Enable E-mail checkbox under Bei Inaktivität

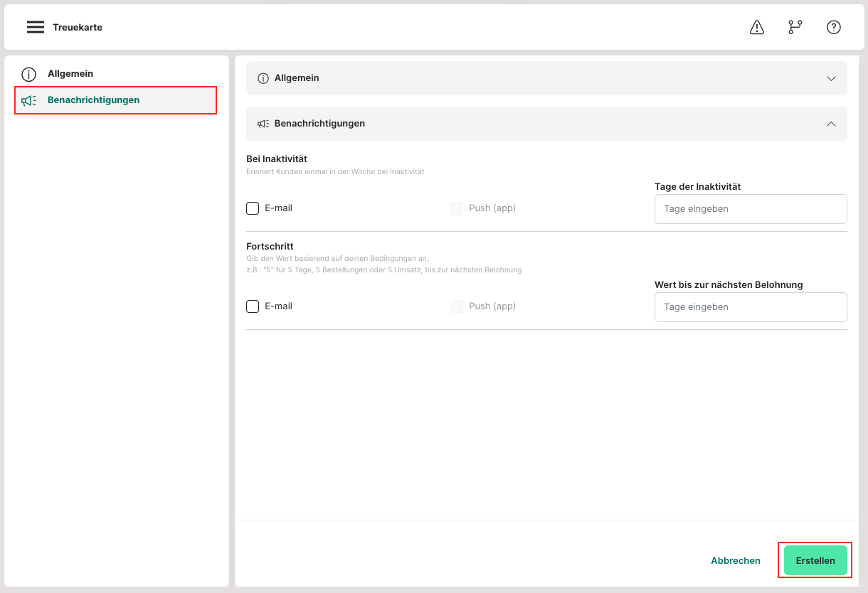pos(253,208)
